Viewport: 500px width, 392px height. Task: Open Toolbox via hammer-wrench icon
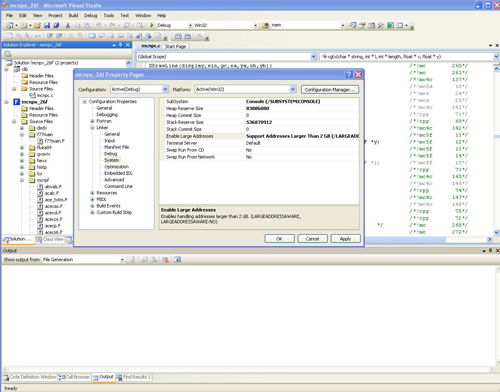click(381, 25)
